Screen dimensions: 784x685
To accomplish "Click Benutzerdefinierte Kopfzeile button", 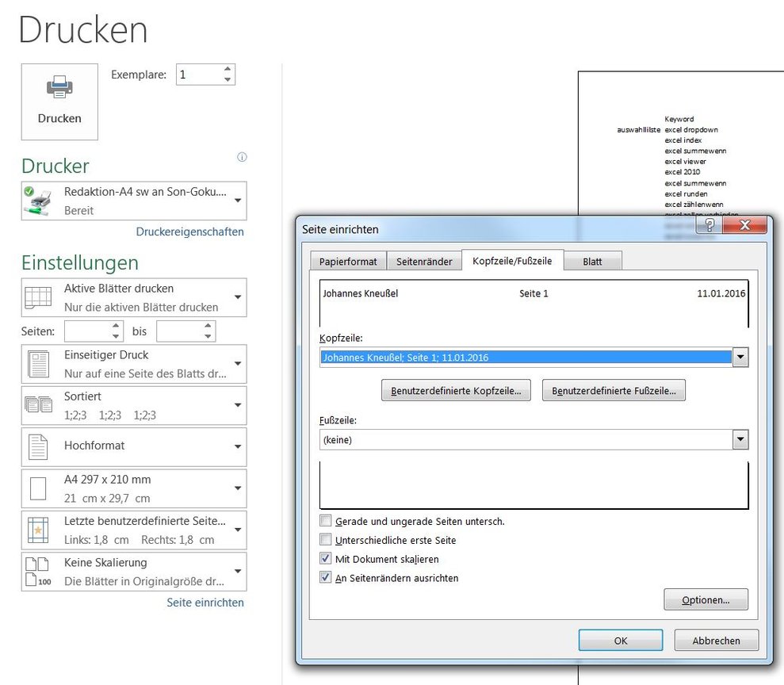I will pyautogui.click(x=456, y=389).
